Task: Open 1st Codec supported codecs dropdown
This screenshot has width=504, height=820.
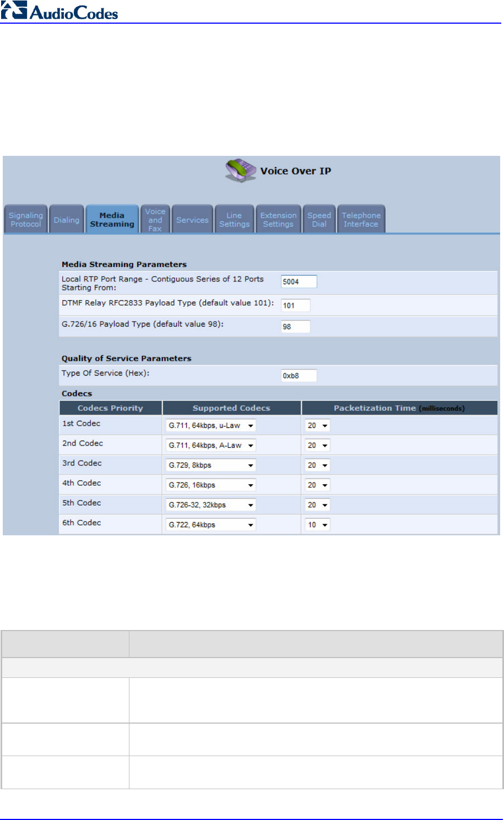Action: (211, 426)
